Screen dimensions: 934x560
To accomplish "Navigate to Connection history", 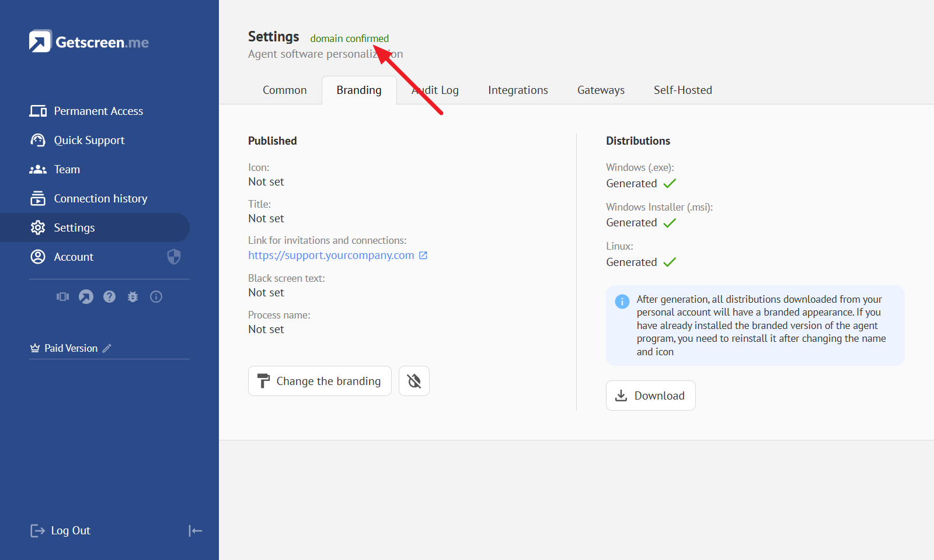I will pos(100,198).
